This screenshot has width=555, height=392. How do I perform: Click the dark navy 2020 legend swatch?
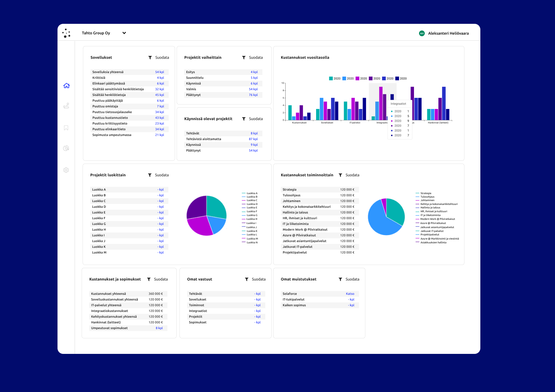coord(397,78)
